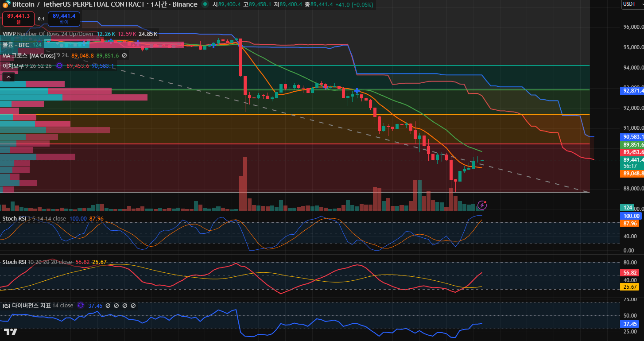The width and height of the screenshot is (644, 341).
Task: Click the purple lightning replay icon
Action: tap(482, 205)
